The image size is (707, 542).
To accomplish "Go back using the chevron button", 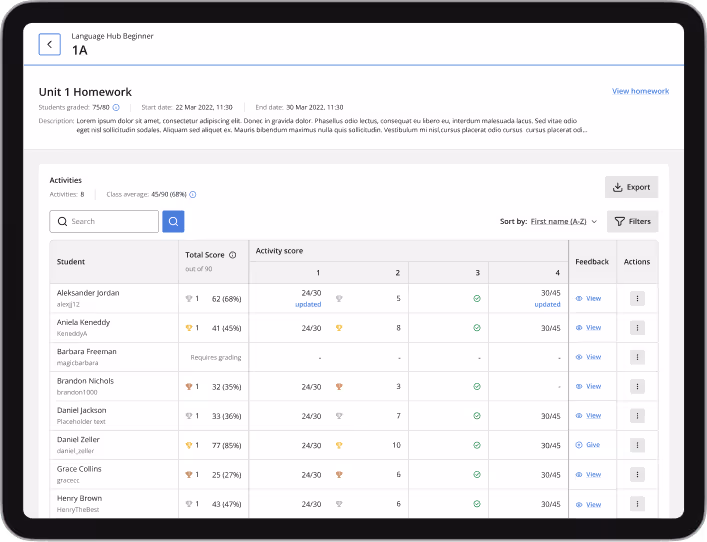I will click(x=50, y=44).
